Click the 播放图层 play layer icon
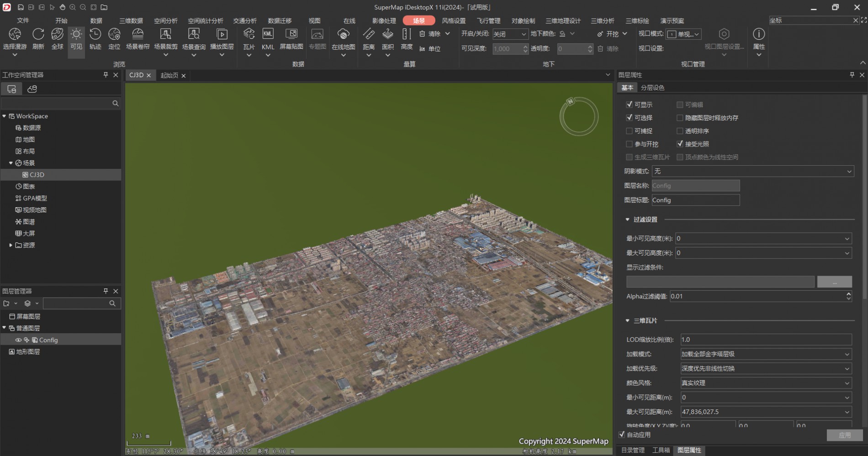This screenshot has height=456, width=868. coord(222,42)
